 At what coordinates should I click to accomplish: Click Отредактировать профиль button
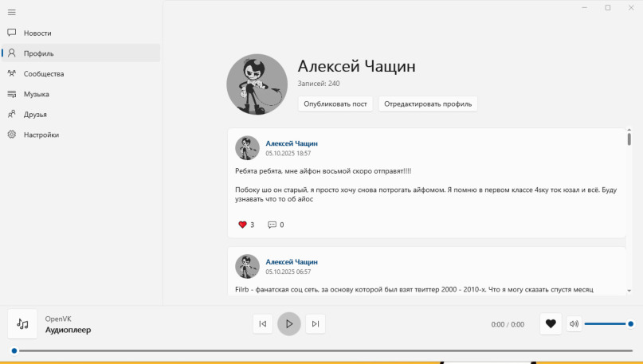point(428,104)
